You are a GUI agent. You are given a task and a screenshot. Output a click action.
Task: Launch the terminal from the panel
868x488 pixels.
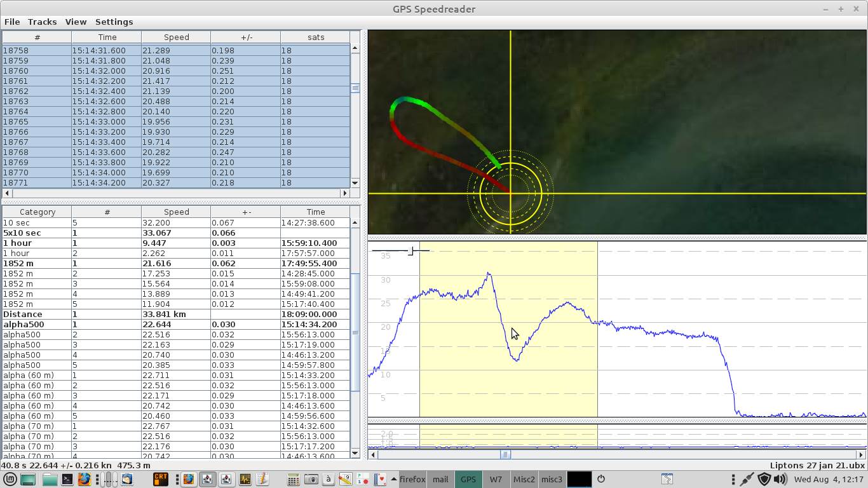pyautogui.click(x=67, y=480)
